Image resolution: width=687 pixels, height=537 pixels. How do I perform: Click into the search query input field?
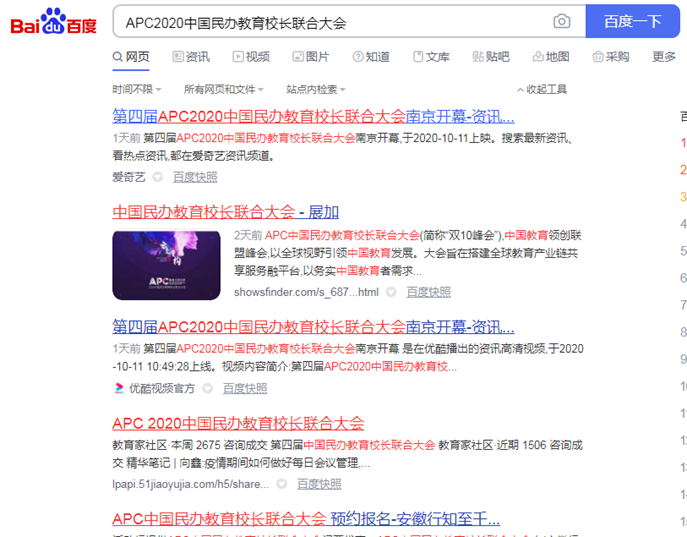330,22
